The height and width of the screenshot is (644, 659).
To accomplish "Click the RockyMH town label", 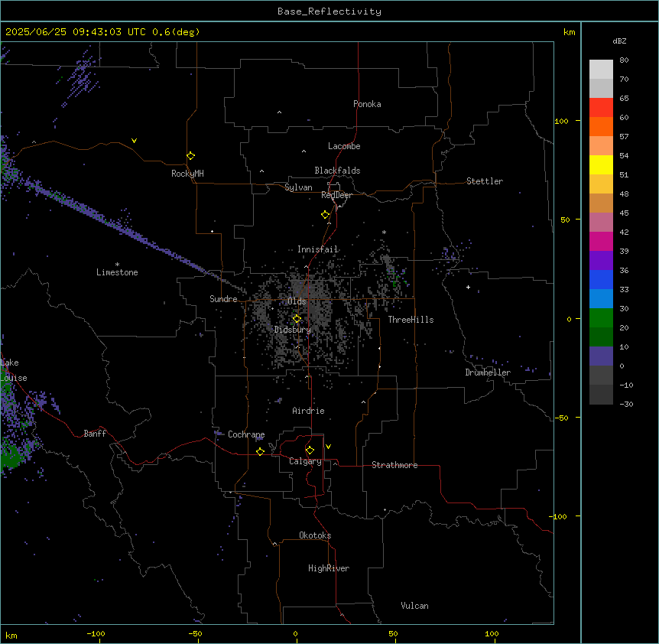I will coord(187,174).
